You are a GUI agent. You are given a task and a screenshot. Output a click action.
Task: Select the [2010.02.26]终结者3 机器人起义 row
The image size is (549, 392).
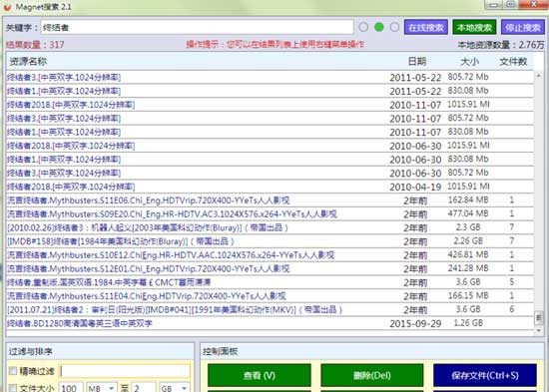tap(270, 227)
